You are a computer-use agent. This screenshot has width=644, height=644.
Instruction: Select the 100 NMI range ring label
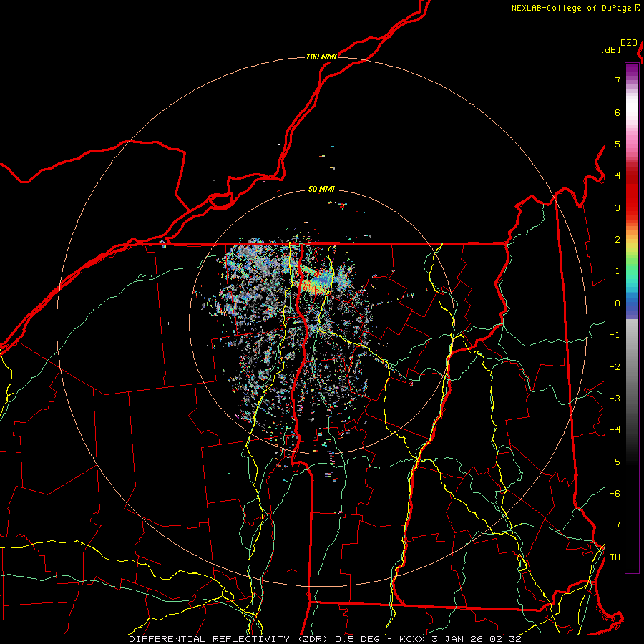tap(321, 57)
